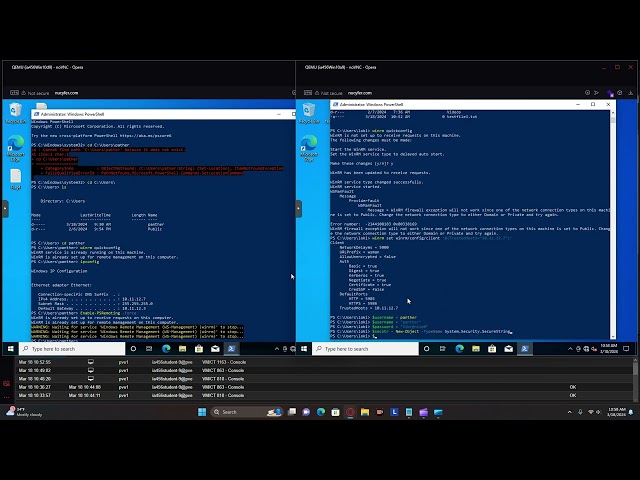This screenshot has height=480, width=640.
Task: Open Edge in host taskbar
Action: click(321, 412)
